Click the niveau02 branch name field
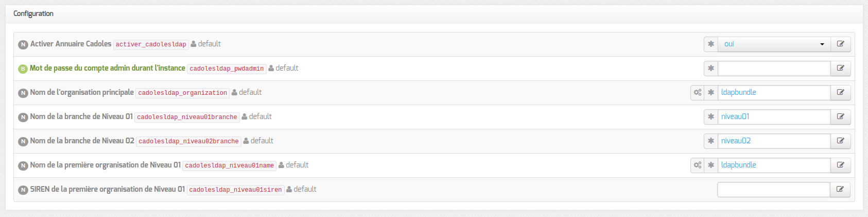Screen dimensions: 868x217 click(774, 141)
